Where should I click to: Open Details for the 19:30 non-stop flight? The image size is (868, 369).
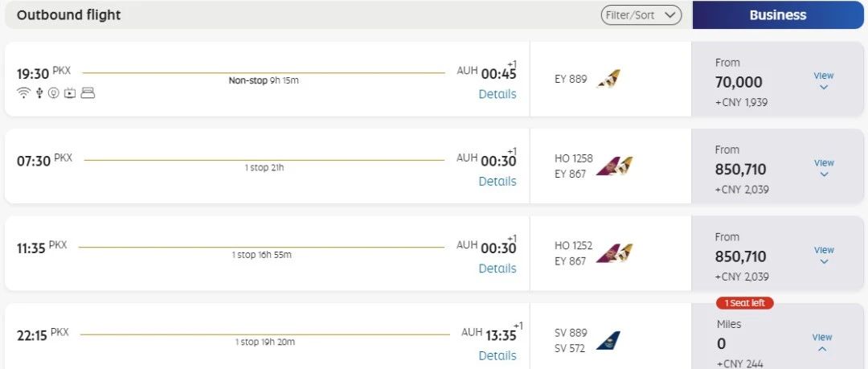pos(497,94)
